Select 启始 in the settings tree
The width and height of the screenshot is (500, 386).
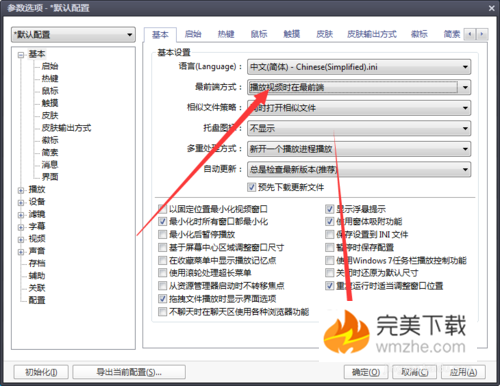(x=50, y=66)
